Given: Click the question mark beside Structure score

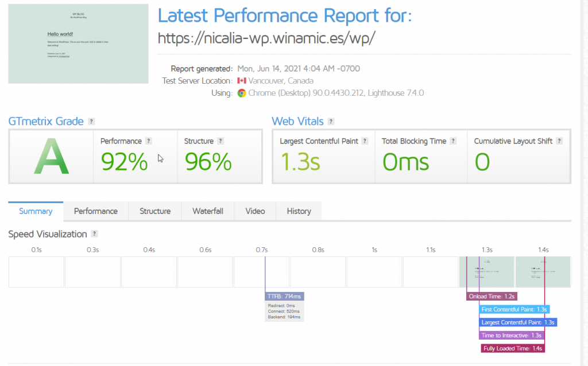Looking at the screenshot, I should pyautogui.click(x=220, y=141).
